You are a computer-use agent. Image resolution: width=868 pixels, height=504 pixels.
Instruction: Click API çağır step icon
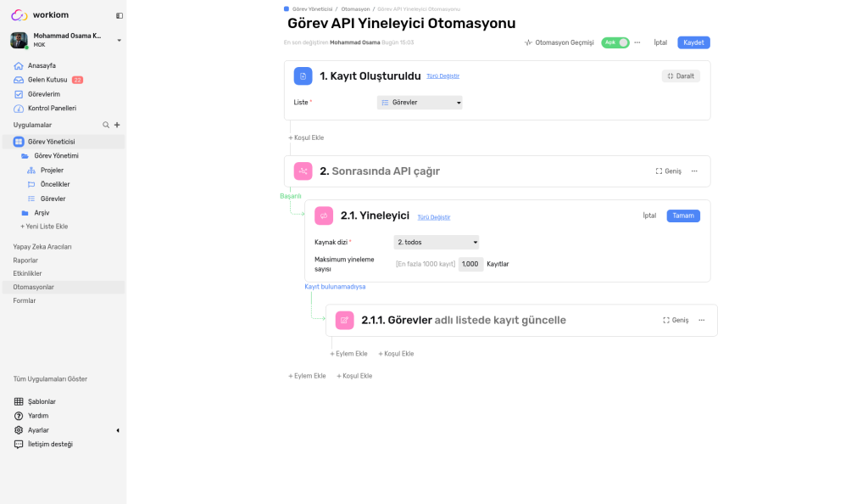coord(303,171)
